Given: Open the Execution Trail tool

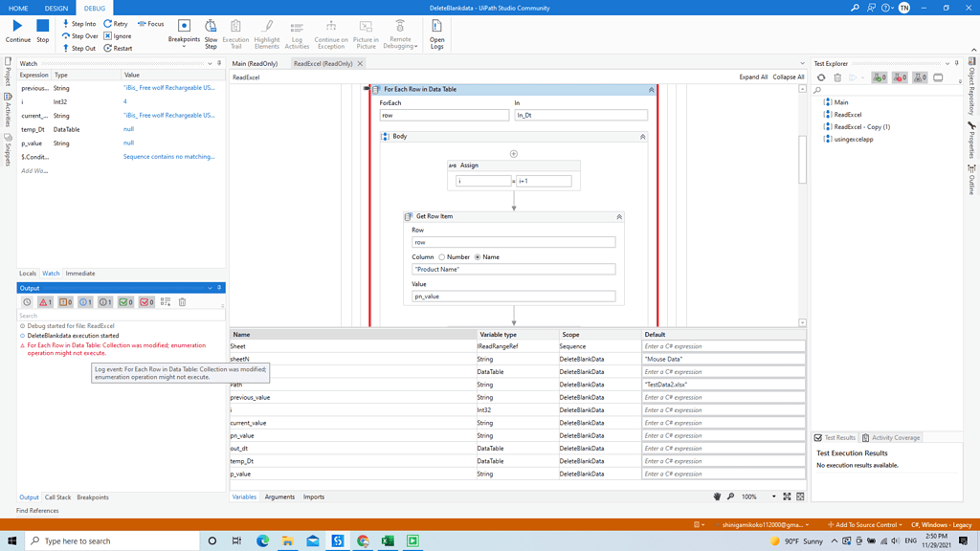Looking at the screenshot, I should coord(235,33).
